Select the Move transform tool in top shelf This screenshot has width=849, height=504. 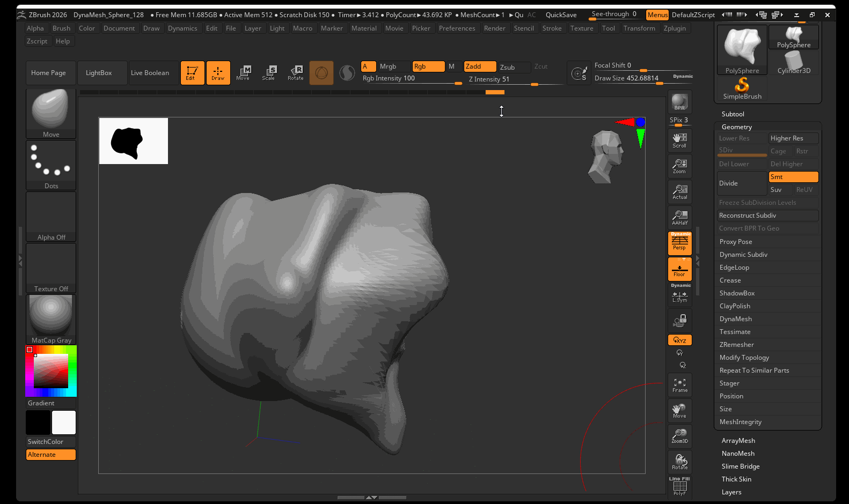point(243,72)
